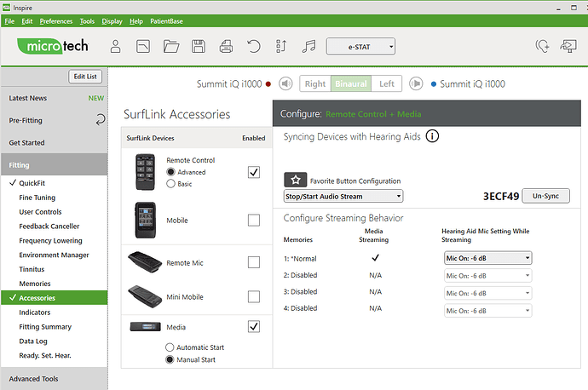
Task: Open Environment Manager page
Action: (54, 255)
